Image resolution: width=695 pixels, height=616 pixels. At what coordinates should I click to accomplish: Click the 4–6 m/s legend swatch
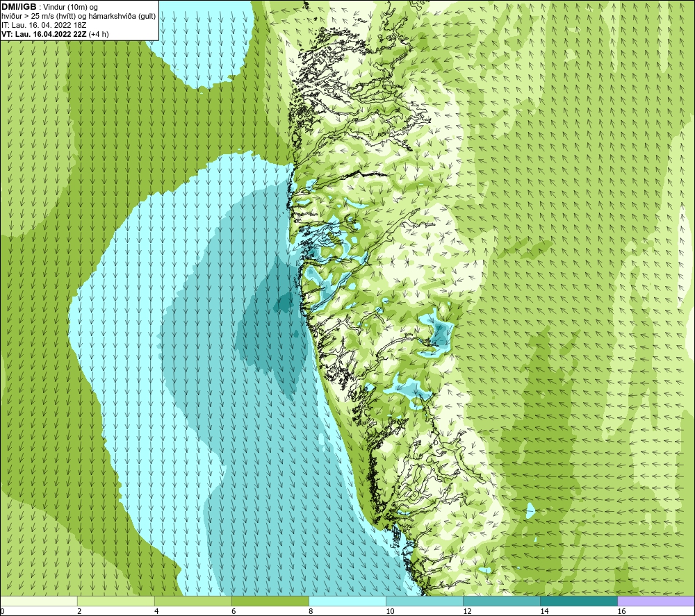click(x=193, y=601)
